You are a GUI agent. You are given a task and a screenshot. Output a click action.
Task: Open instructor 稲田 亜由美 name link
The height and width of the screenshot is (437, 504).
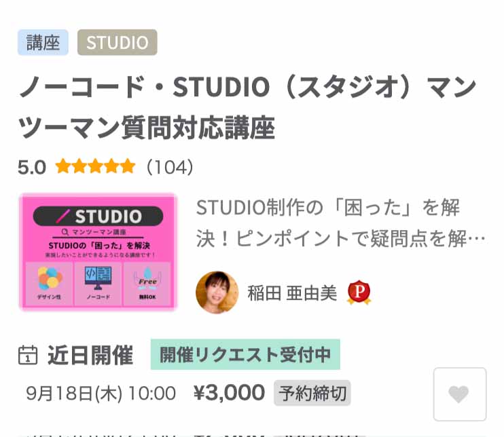(292, 293)
